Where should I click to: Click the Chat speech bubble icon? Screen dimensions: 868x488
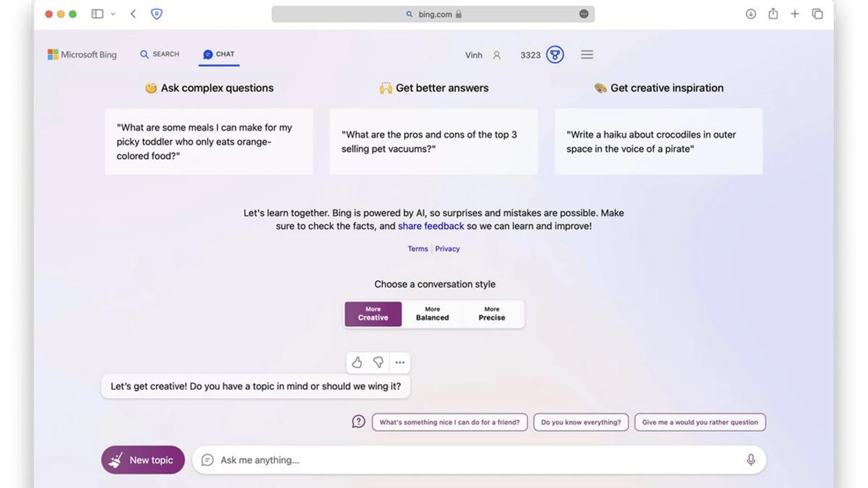pyautogui.click(x=207, y=55)
